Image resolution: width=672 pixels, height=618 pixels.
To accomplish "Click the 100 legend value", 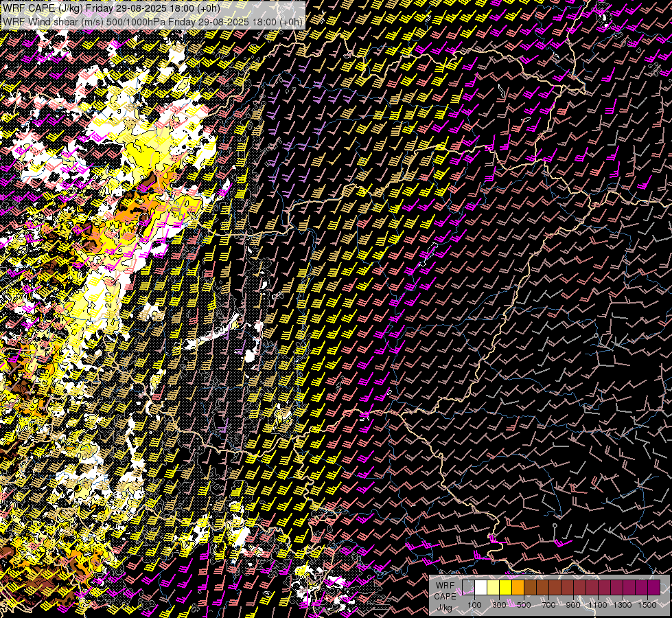I will pos(474,605).
